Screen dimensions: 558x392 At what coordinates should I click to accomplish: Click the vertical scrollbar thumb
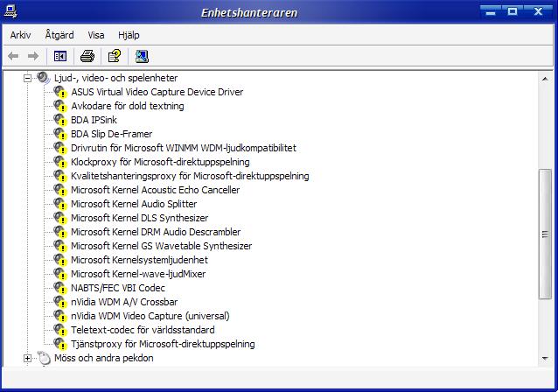click(x=545, y=234)
